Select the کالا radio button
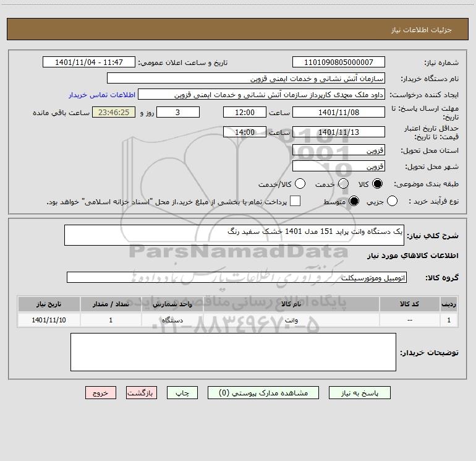The height and width of the screenshot is (461, 476). pos(377,184)
